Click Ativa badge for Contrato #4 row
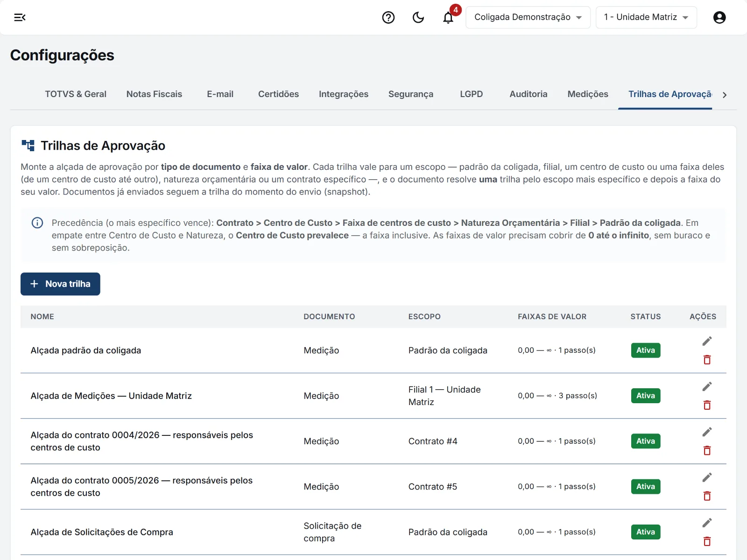This screenshot has height=560, width=747. [x=646, y=441]
